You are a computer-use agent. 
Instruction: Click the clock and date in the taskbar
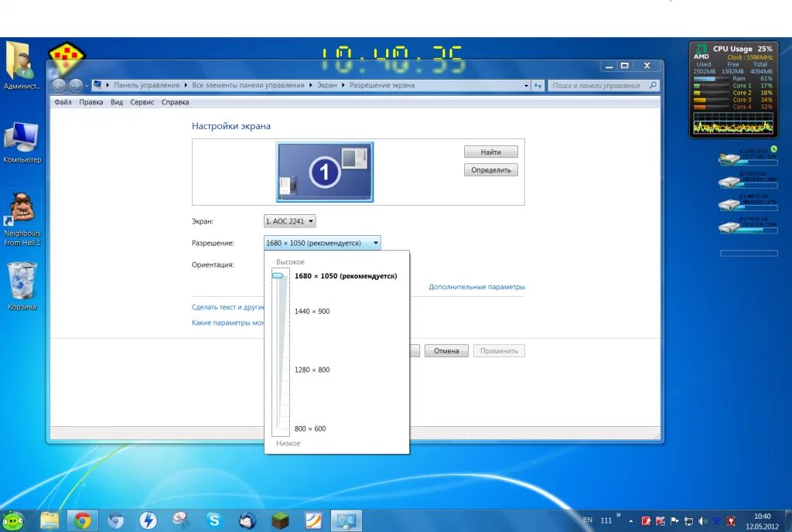pyautogui.click(x=762, y=521)
